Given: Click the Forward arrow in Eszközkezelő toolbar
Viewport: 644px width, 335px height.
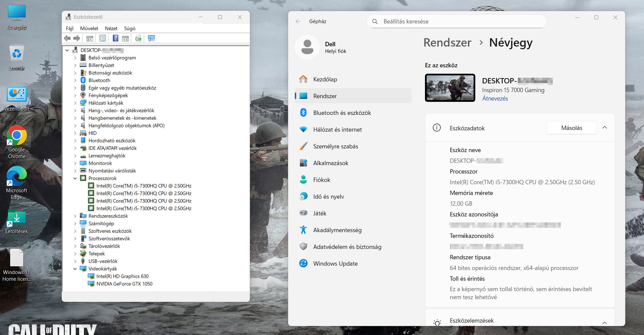Looking at the screenshot, I should [77, 38].
